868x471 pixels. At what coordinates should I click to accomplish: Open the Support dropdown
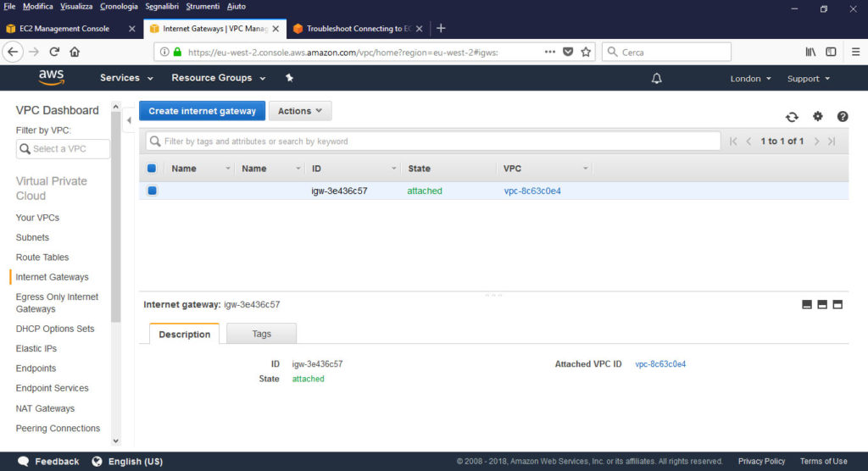click(809, 79)
